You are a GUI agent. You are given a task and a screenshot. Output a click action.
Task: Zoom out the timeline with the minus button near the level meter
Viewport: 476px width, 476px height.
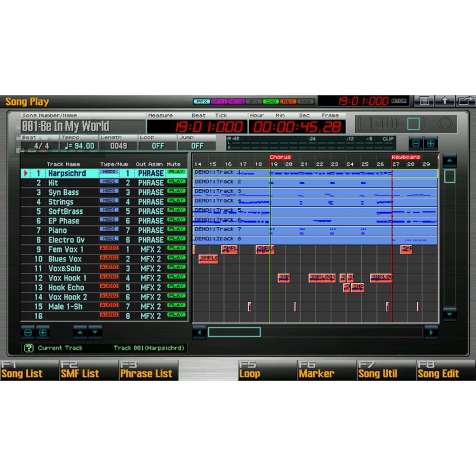click(416, 143)
